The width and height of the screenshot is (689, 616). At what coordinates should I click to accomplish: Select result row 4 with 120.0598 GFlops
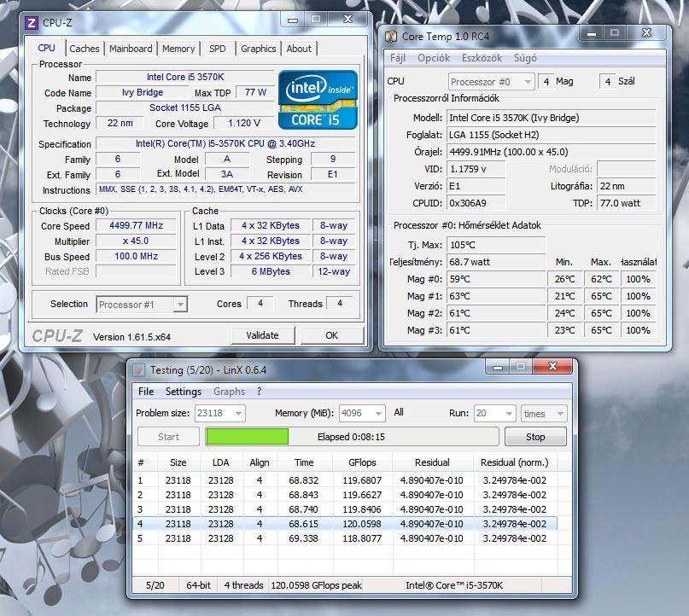coord(346,524)
